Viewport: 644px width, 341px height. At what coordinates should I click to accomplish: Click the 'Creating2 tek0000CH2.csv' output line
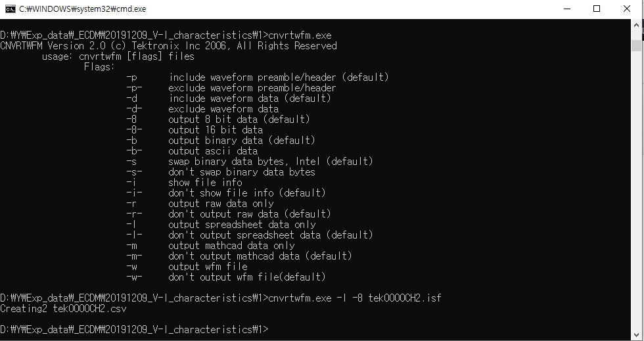pos(63,309)
